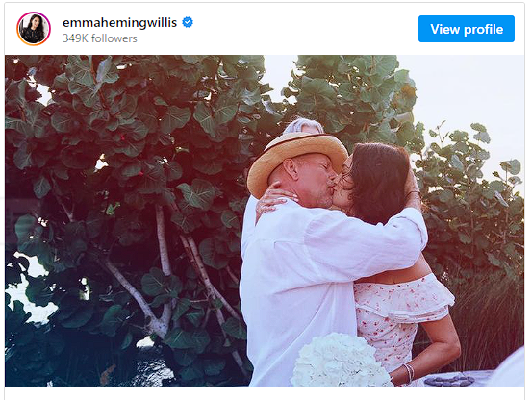Click the gray cloth above the straw hat
532x400 pixels.
[x=304, y=126]
